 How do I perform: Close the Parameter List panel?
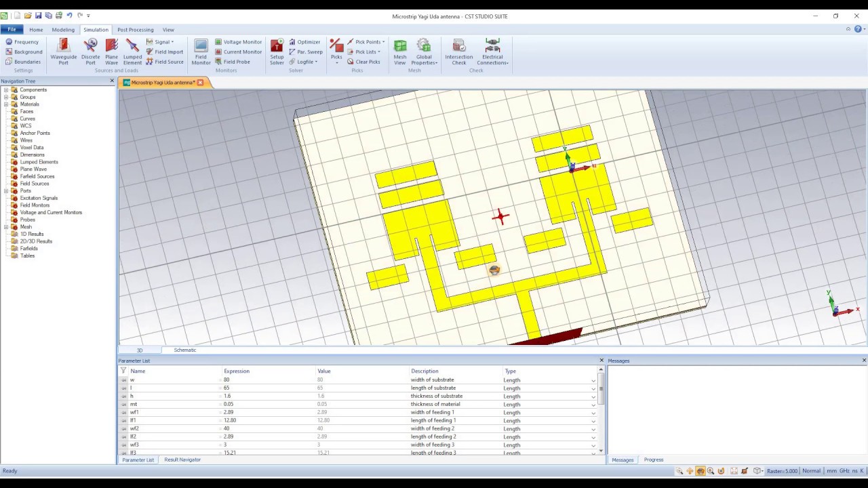coord(601,361)
